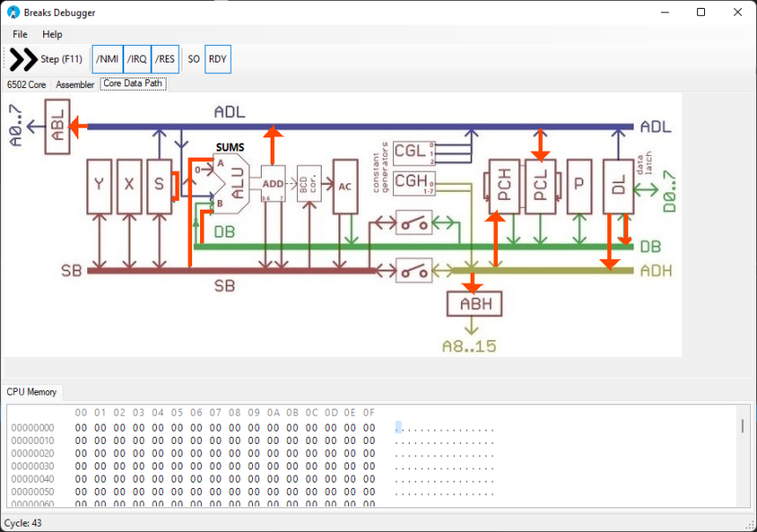This screenshot has width=757, height=532.
Task: Open the Help menu
Action: (53, 34)
